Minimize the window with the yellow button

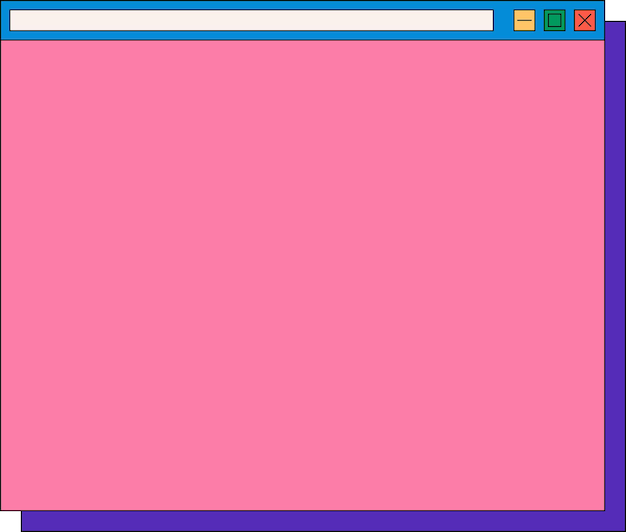pos(524,20)
